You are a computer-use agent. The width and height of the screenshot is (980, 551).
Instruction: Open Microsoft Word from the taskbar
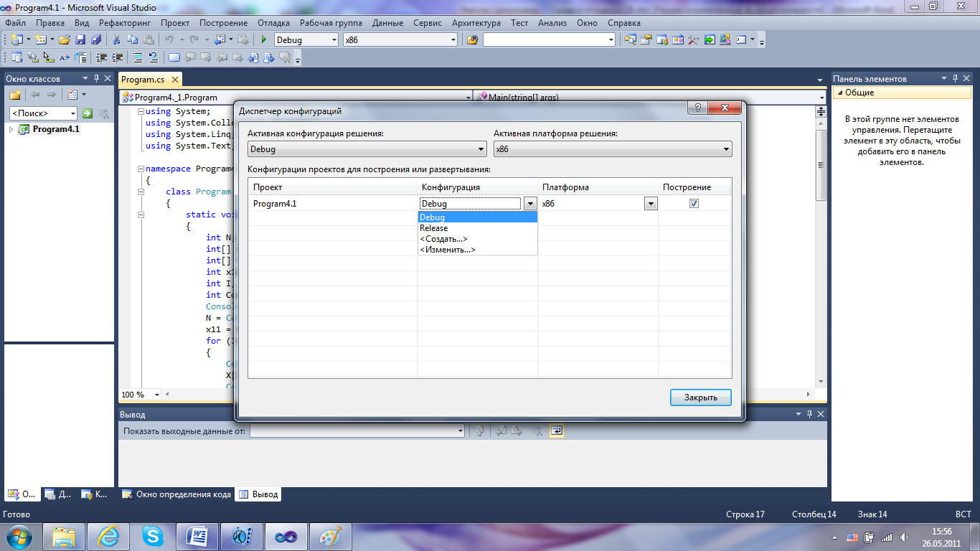[x=197, y=536]
